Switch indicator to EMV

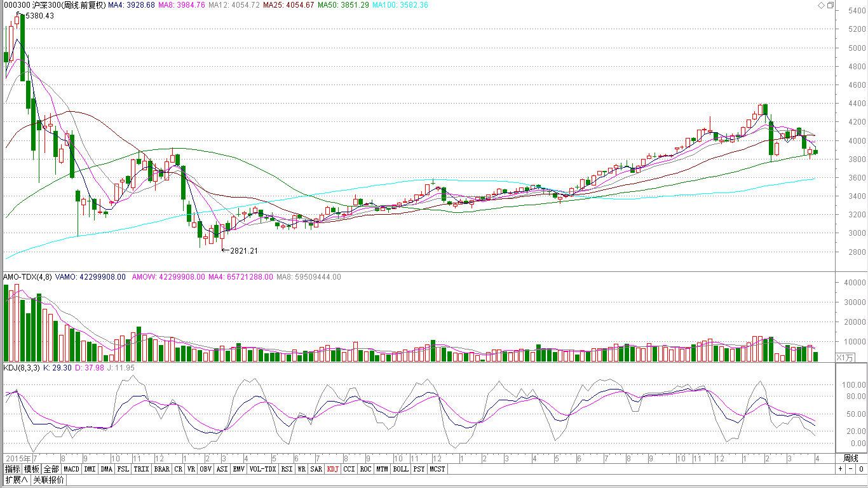click(238, 469)
